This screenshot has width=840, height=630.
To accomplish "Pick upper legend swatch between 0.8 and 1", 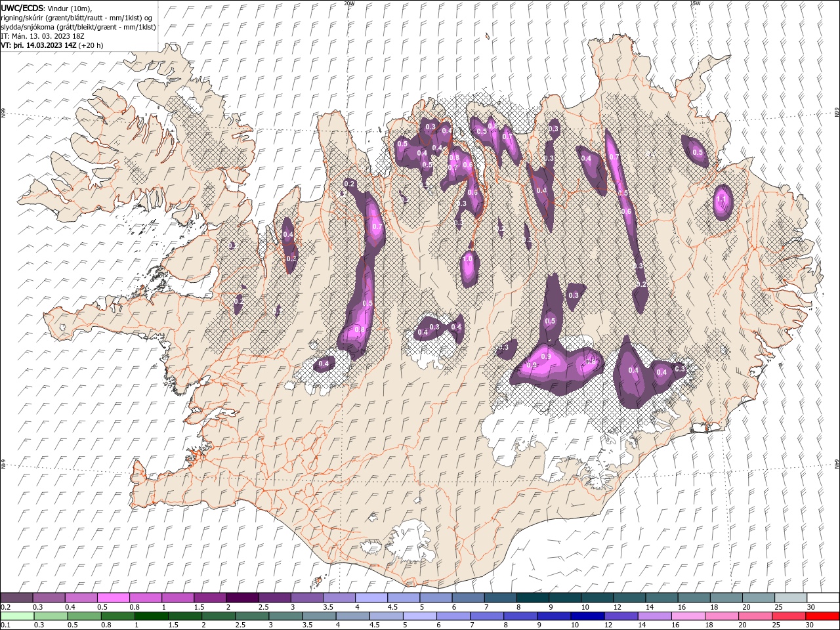I will (x=145, y=598).
